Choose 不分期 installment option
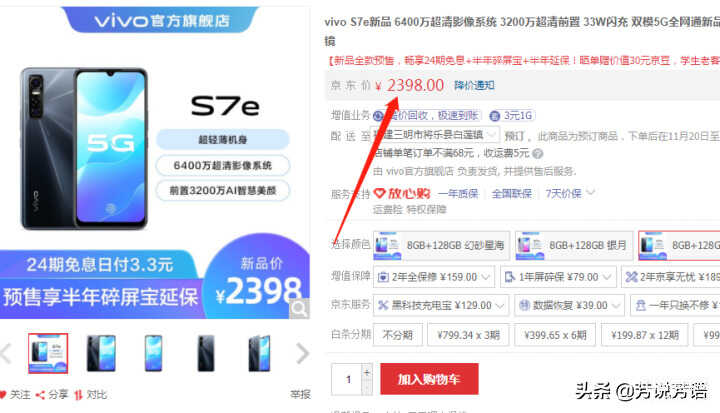Screen dimensions: 720x413 click(398, 335)
